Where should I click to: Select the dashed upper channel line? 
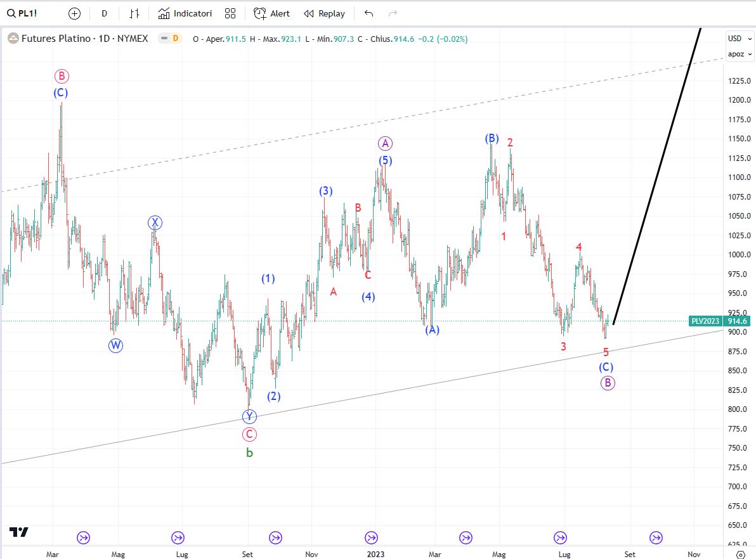click(362, 125)
